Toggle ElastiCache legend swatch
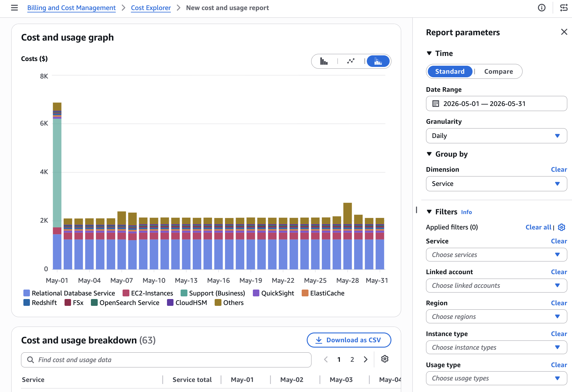 [305, 293]
